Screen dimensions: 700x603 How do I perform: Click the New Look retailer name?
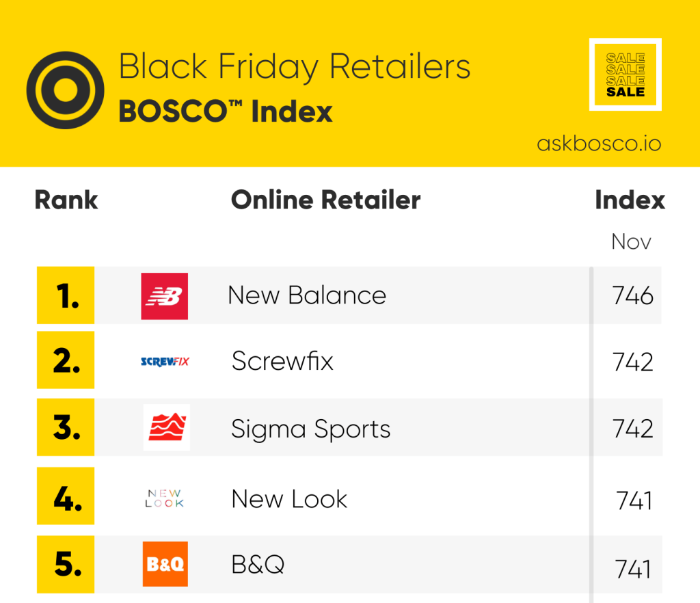click(x=289, y=498)
